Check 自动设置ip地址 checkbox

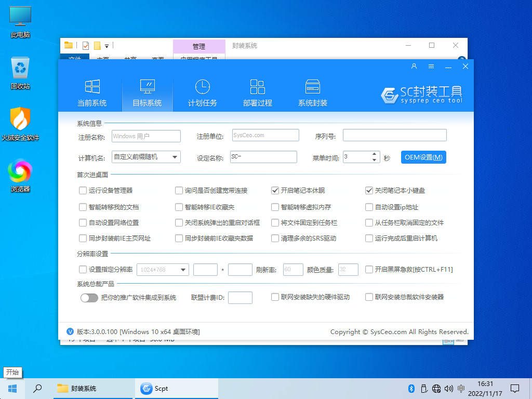pyautogui.click(x=369, y=207)
